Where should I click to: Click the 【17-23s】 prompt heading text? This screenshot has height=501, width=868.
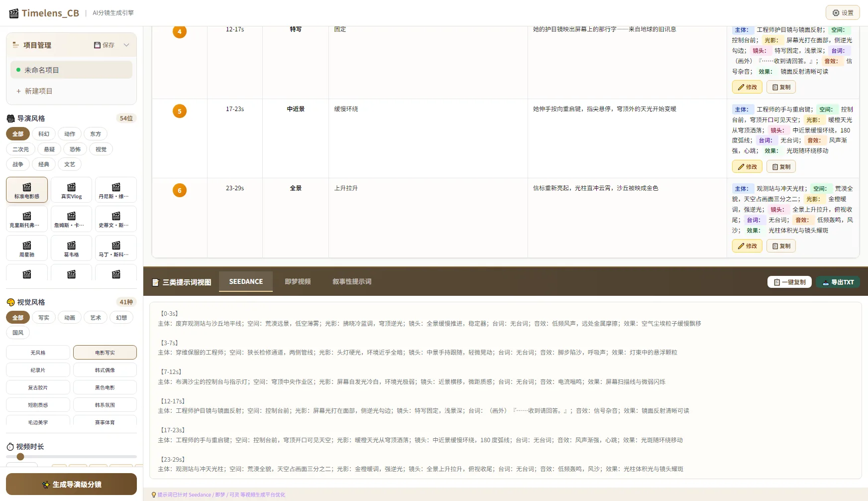[x=173, y=430]
